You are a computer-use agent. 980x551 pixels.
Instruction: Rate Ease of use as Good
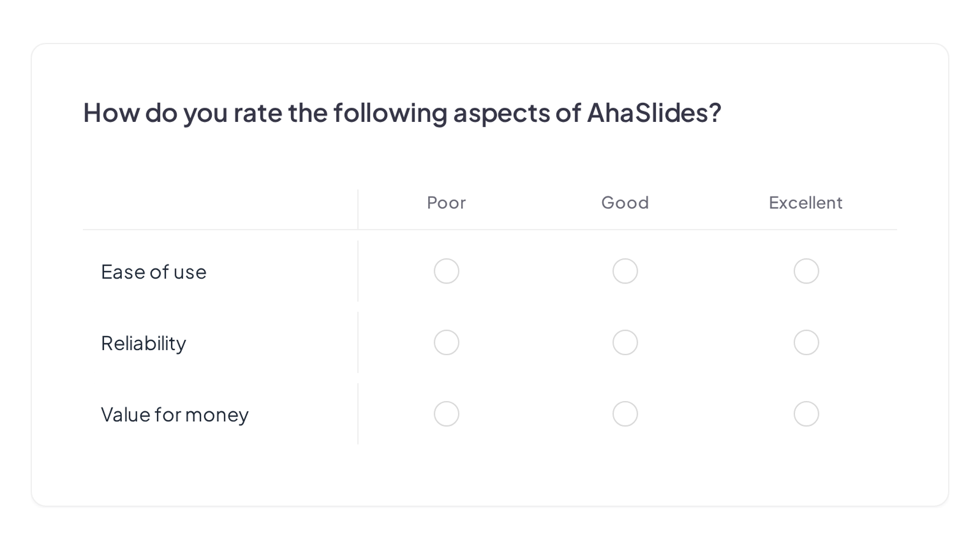625,271
